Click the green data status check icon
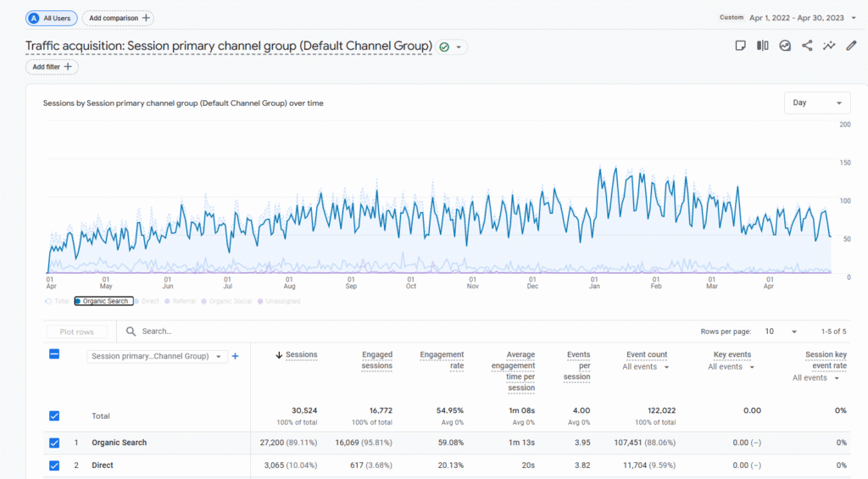This screenshot has width=868, height=479. pyautogui.click(x=444, y=47)
